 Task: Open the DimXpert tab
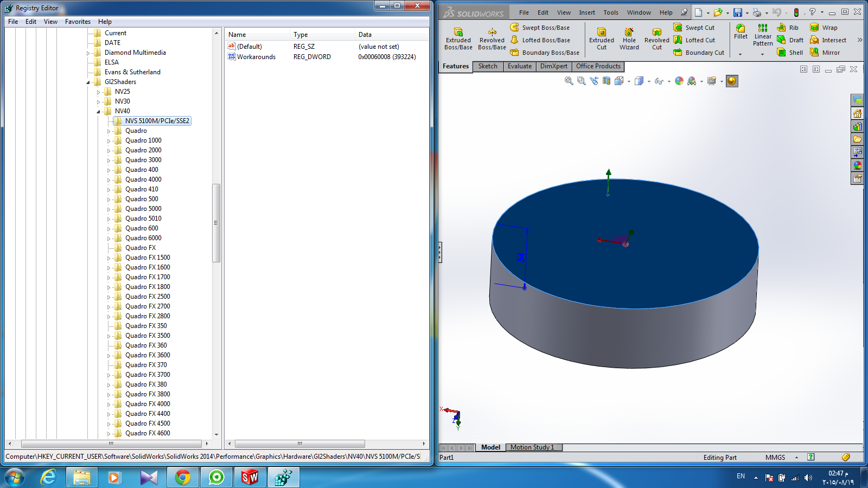point(554,66)
